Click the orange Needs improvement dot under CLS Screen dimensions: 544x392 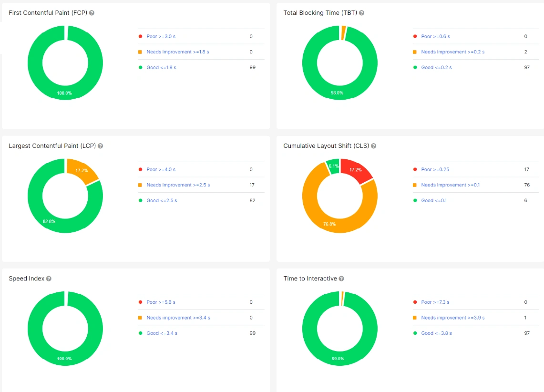point(414,185)
